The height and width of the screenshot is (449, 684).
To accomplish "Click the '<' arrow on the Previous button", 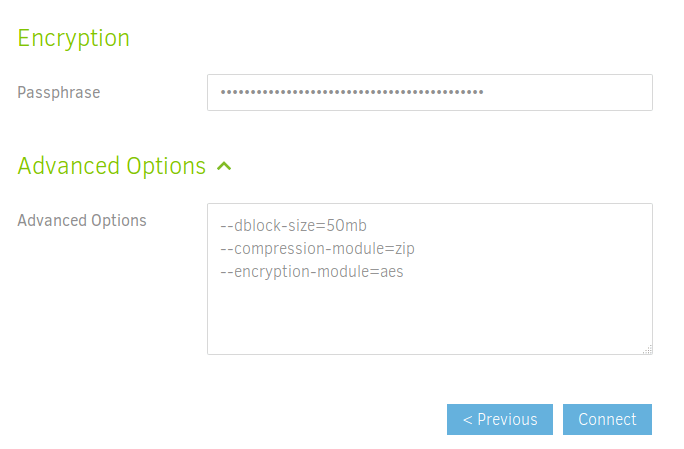I will [467, 419].
